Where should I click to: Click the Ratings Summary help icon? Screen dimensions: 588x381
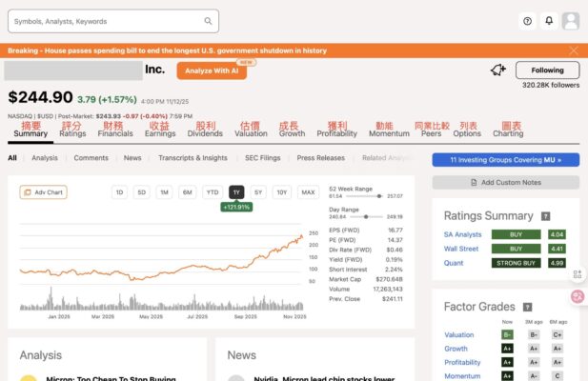coord(546,216)
